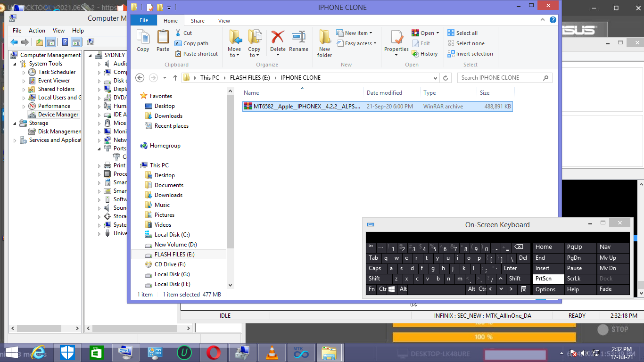Viewport: 644px width, 362px height.
Task: Switch to the View ribbon tab
Action: pyautogui.click(x=224, y=21)
